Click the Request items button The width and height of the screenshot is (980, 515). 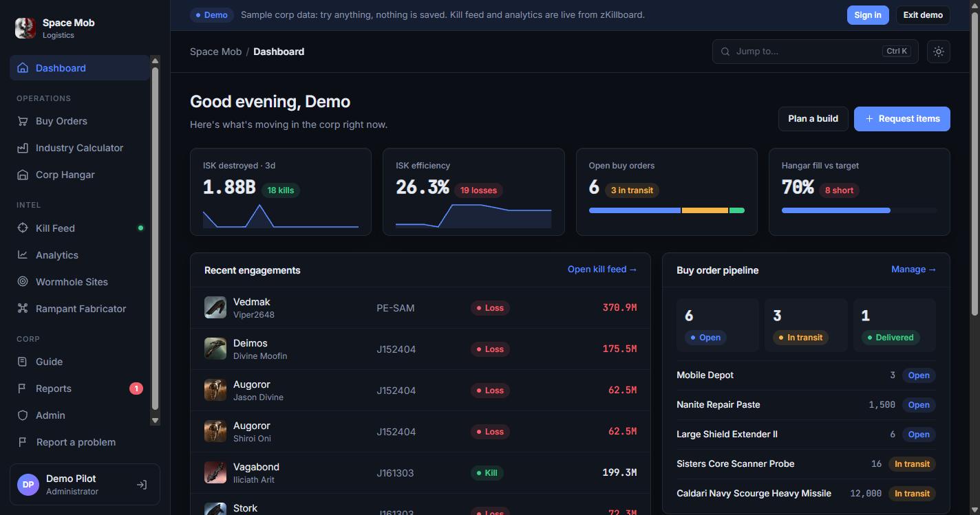[902, 119]
